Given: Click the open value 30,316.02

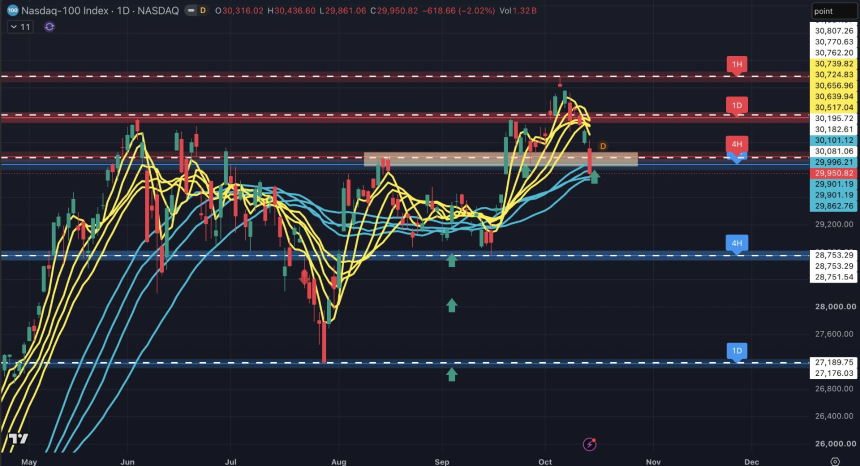Looking at the screenshot, I should [x=242, y=10].
